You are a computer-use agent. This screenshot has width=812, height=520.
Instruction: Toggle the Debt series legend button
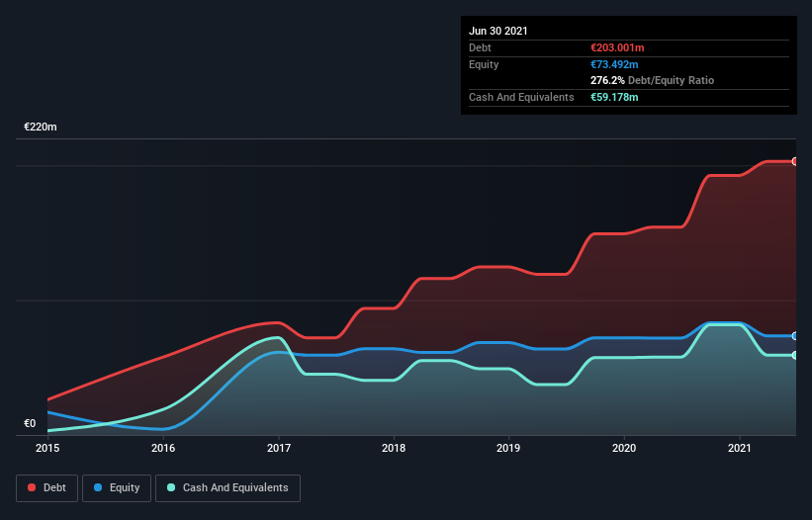tap(46, 488)
